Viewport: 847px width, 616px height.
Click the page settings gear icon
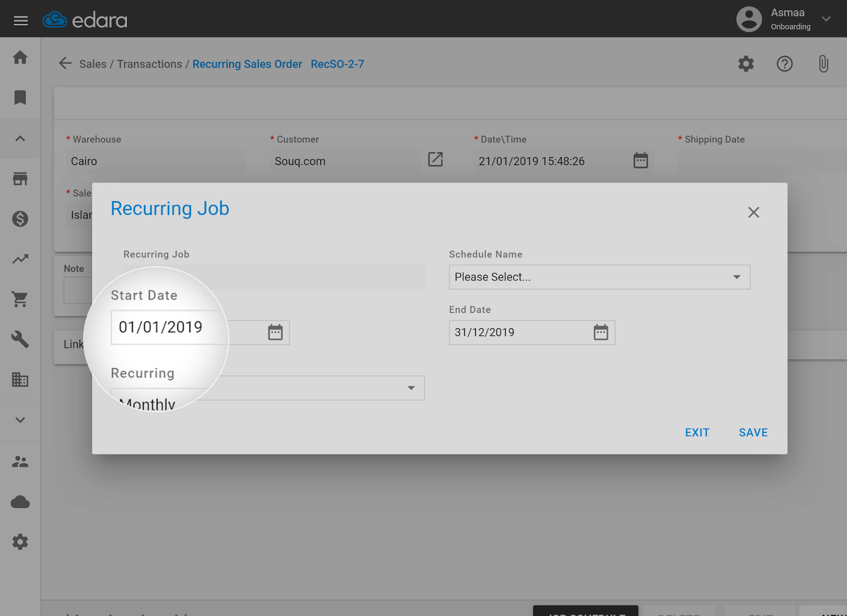[x=746, y=64]
